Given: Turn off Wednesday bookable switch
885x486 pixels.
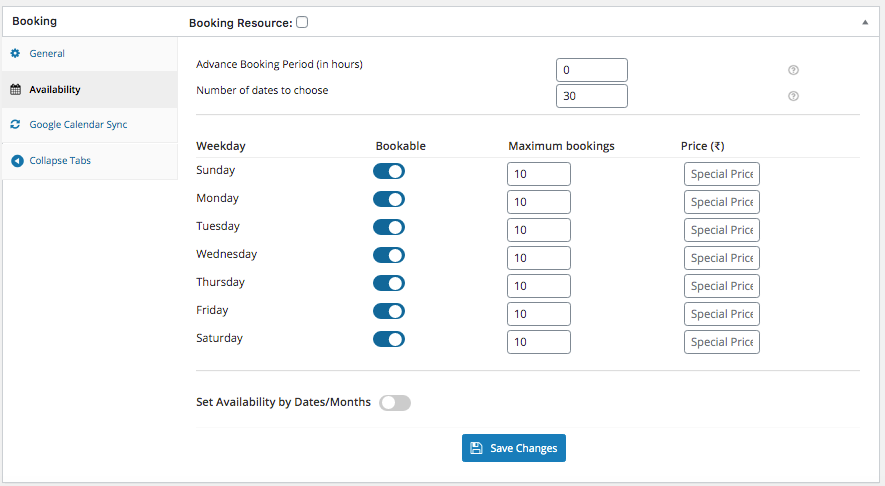Looking at the screenshot, I should click(x=389, y=255).
